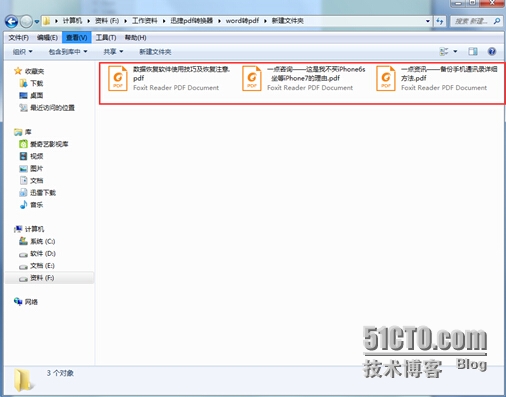This screenshot has height=397, width=506.
Task: Select the 文档 library
Action: point(37,180)
